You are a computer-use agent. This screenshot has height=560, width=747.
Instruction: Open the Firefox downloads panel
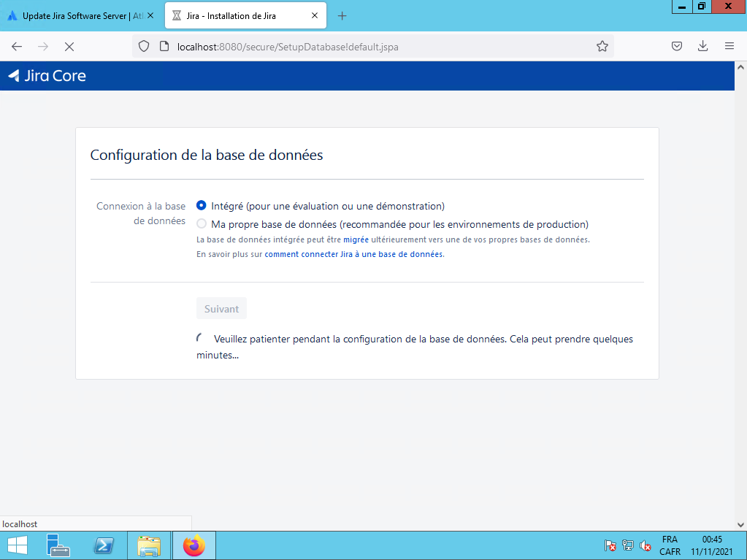[702, 46]
